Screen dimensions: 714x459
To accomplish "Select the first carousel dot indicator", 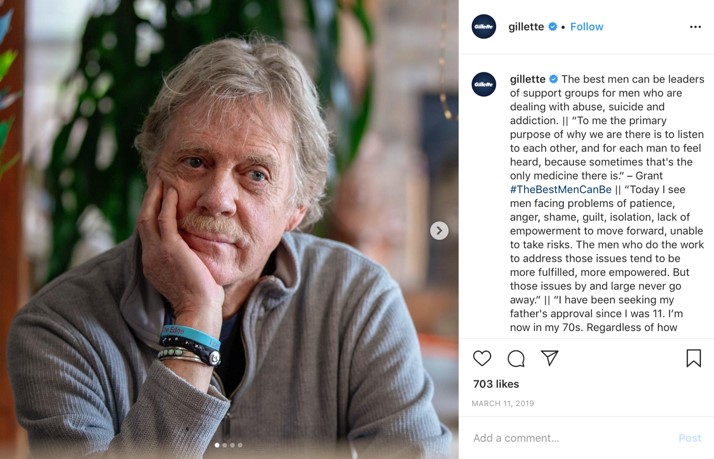I will (217, 445).
